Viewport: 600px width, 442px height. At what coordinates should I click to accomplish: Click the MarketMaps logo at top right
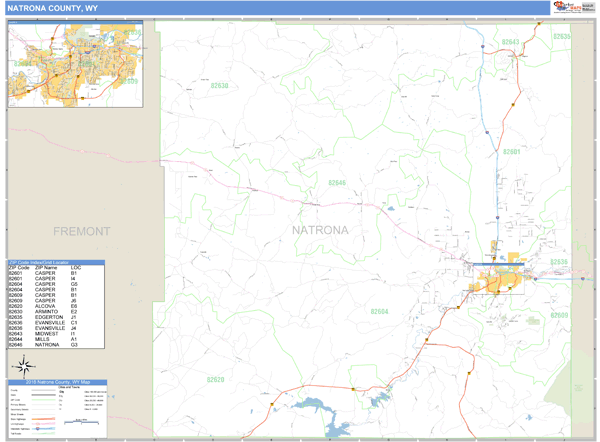tap(573, 7)
